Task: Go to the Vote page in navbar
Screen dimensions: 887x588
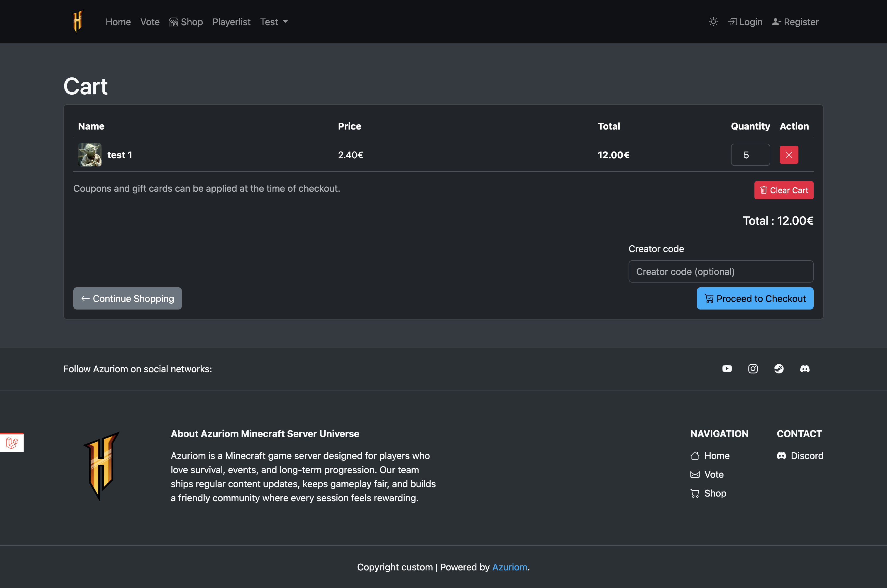Action: click(150, 22)
